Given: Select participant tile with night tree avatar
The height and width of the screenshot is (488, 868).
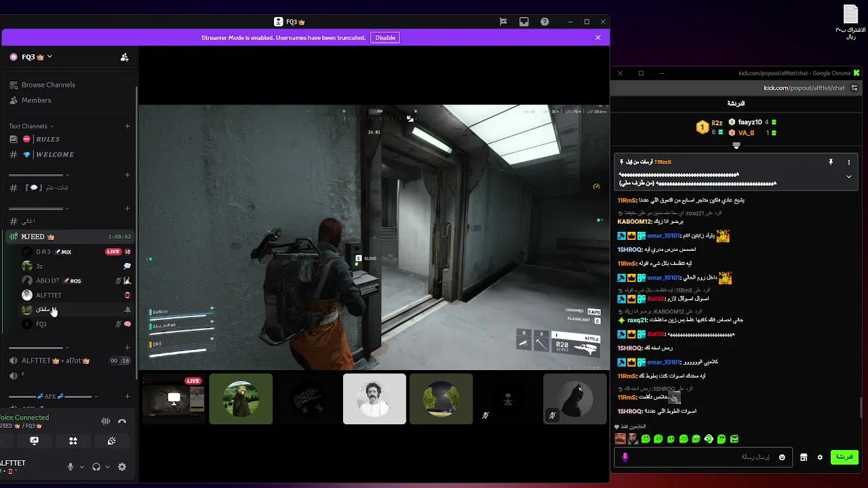Looking at the screenshot, I should coord(441,399).
